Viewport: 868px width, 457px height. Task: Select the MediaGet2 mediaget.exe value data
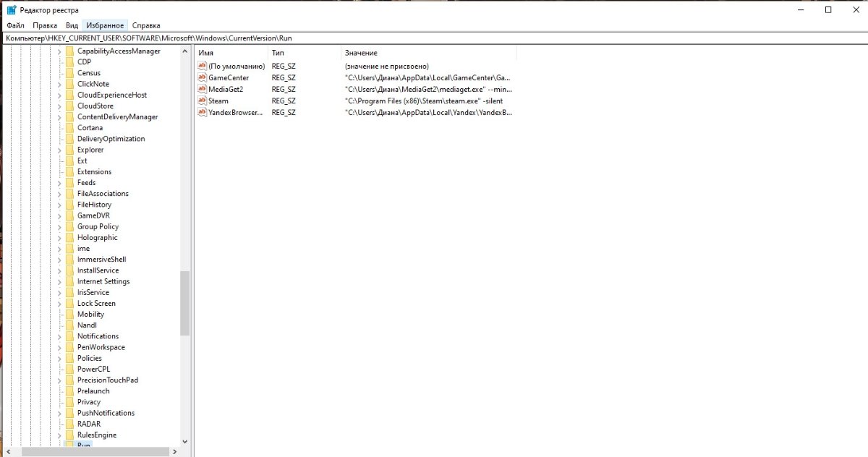(x=428, y=90)
